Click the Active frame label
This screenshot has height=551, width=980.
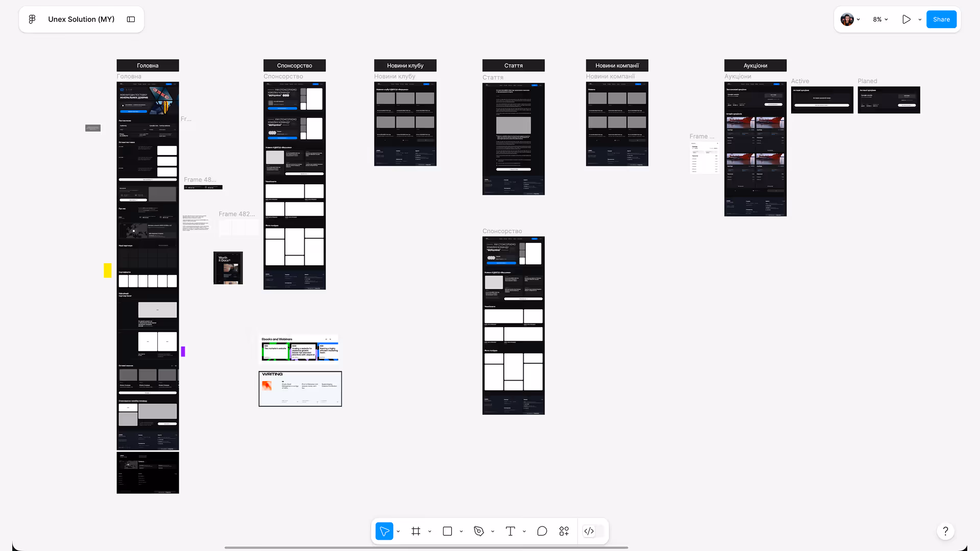tap(800, 81)
